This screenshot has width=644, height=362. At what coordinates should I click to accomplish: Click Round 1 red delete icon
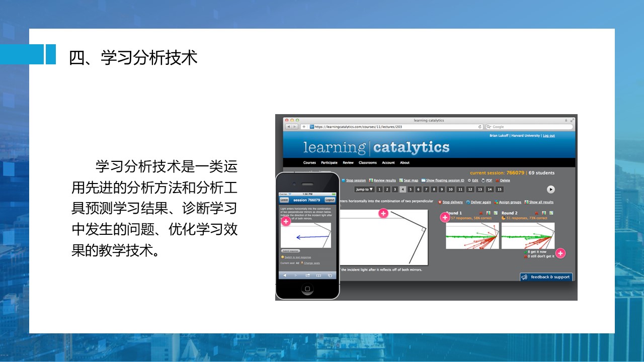481,213
